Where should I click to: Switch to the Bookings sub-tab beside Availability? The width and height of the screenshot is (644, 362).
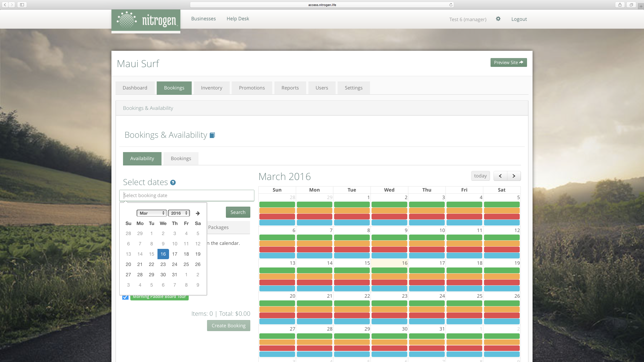click(181, 159)
